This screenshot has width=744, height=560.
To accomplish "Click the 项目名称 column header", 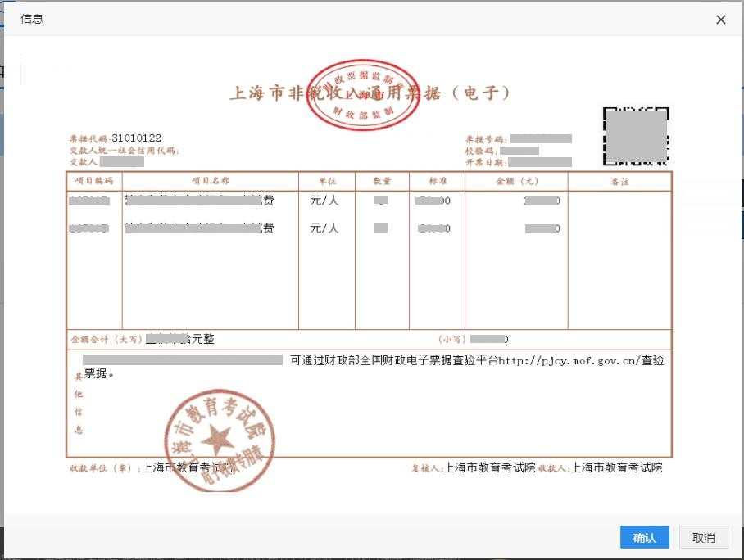I will coord(210,182).
